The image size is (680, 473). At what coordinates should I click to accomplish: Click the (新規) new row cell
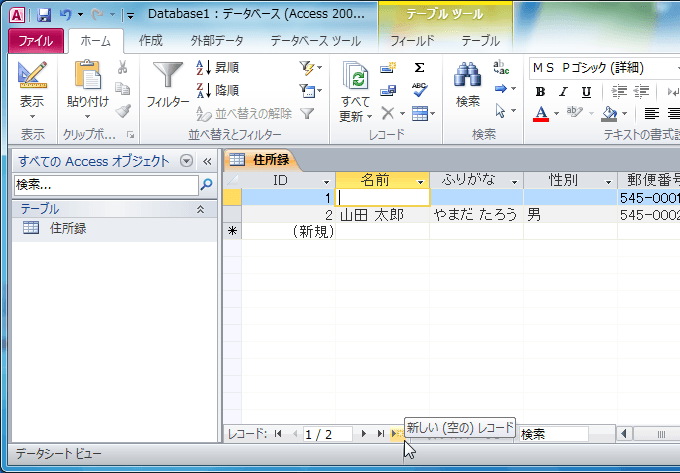coord(288,232)
